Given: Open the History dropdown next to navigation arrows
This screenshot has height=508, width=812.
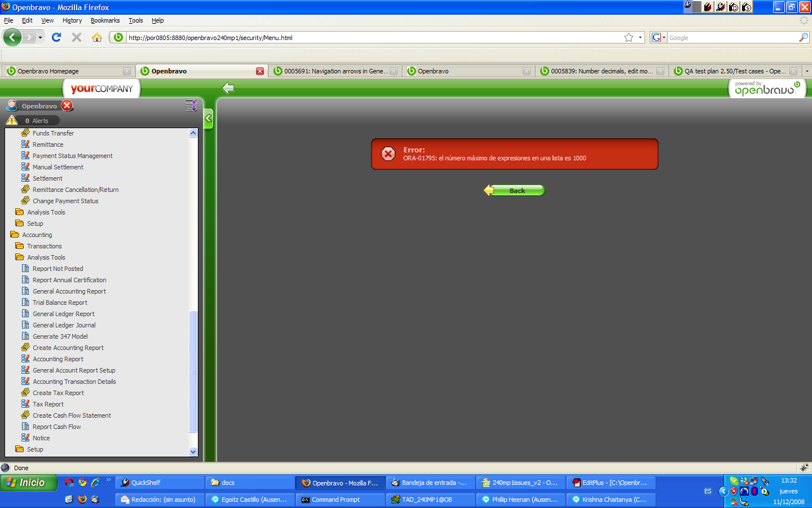Looking at the screenshot, I should click(x=40, y=38).
